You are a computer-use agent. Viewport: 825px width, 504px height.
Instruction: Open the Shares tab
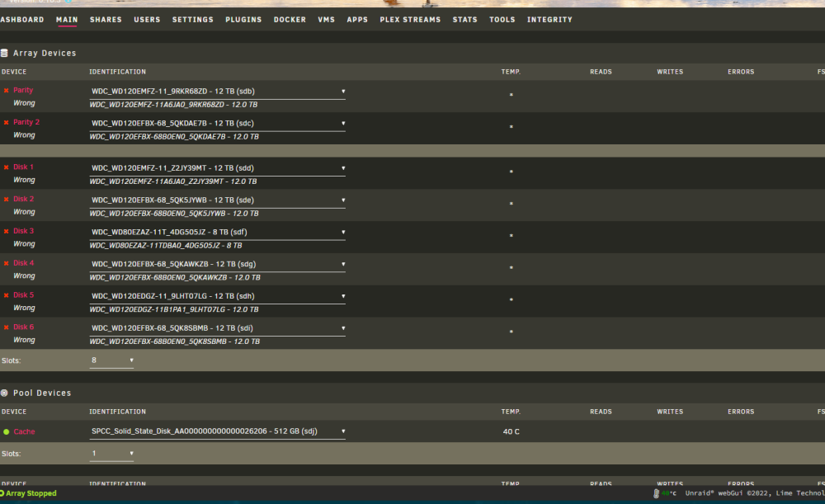pyautogui.click(x=106, y=20)
